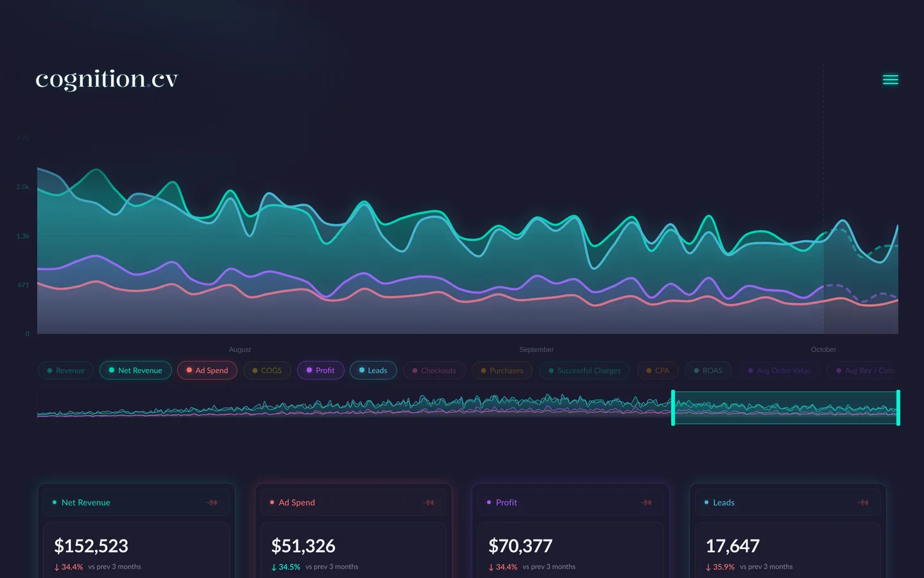The width and height of the screenshot is (924, 578).
Task: Click the Leads card title
Action: pos(724,503)
